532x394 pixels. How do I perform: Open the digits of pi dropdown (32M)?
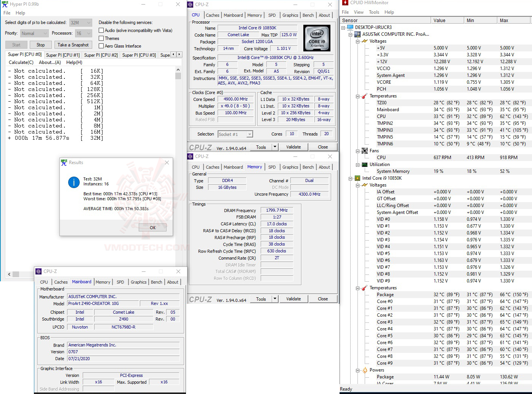[81, 23]
